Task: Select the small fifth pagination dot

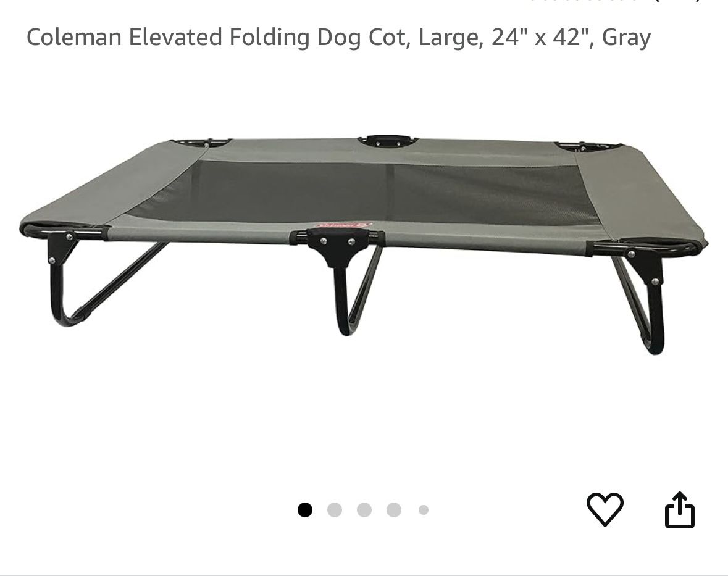Action: pyautogui.click(x=424, y=509)
